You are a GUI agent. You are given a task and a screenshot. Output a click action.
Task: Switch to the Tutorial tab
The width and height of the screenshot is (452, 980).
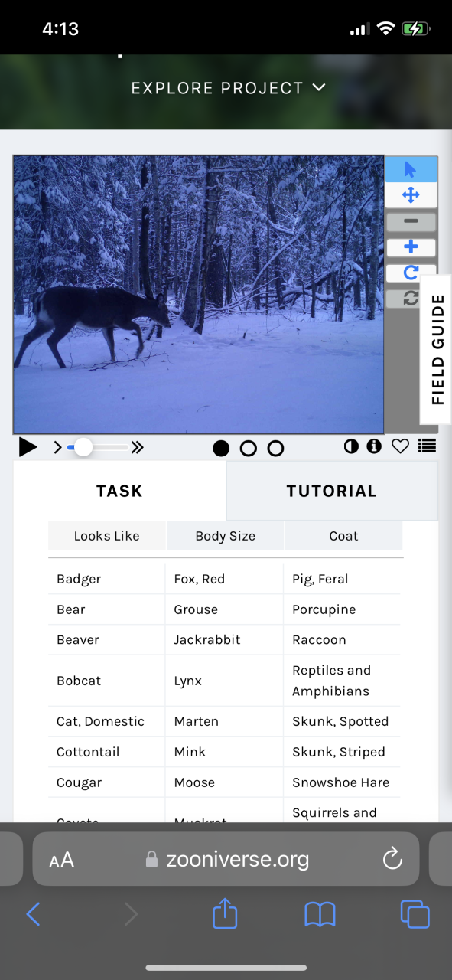(332, 491)
